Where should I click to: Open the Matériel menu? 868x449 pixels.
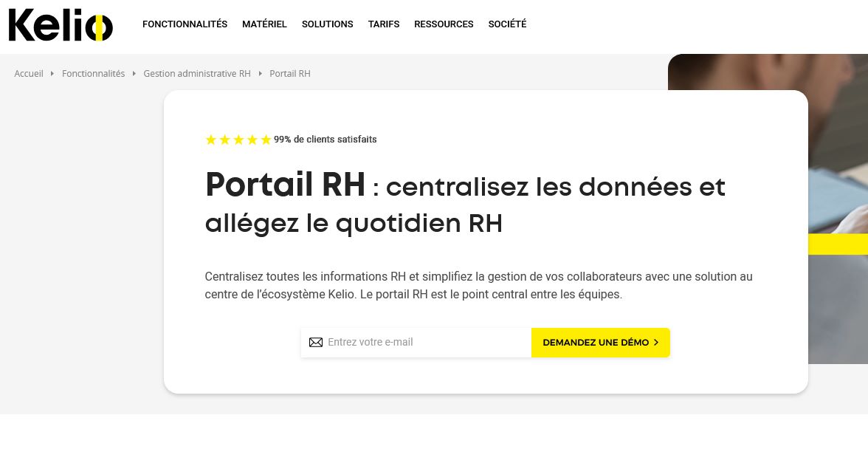264,24
